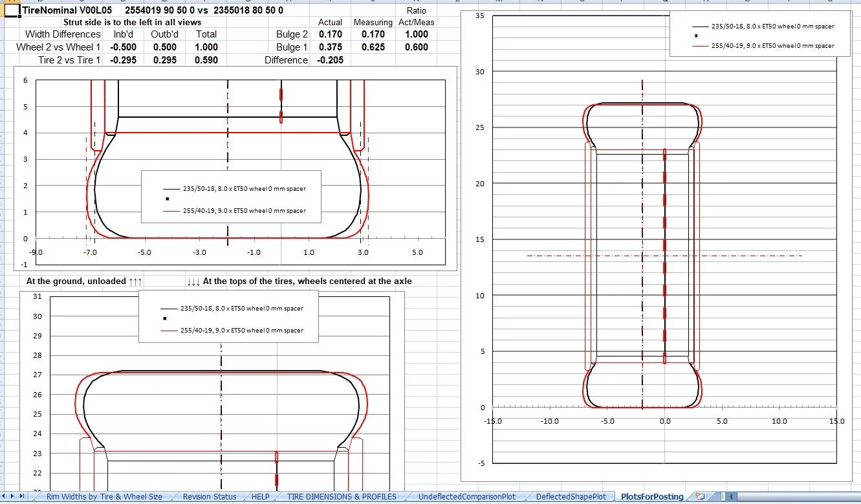Click the 35 y-axis label in right chart
This screenshot has height=504, width=861.
pos(480,16)
